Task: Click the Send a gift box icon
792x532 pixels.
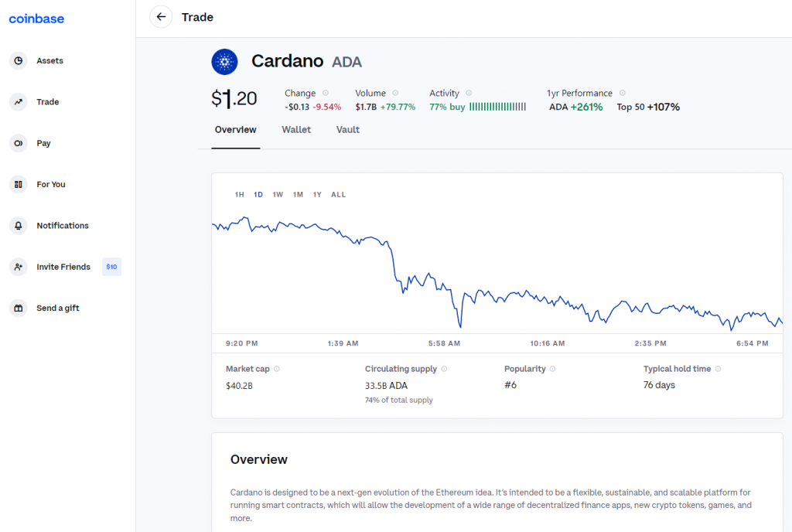Action: (19, 308)
